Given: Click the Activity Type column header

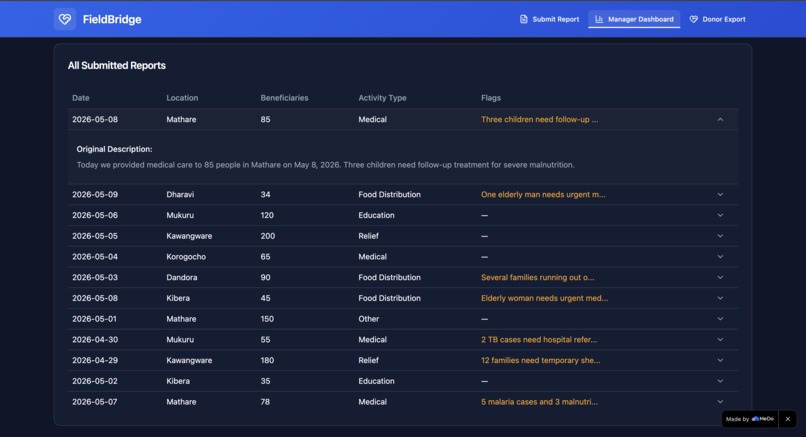Looking at the screenshot, I should click(x=382, y=98).
